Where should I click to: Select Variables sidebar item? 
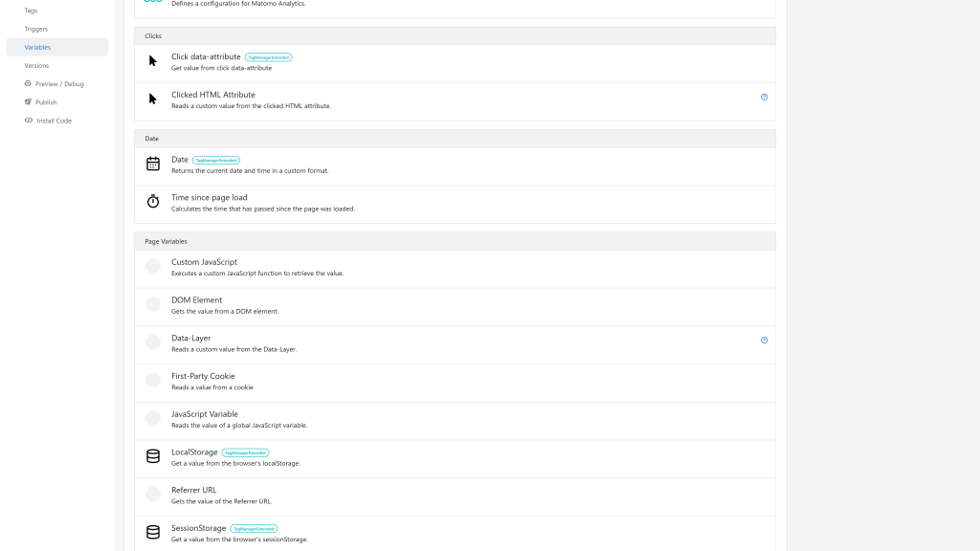coord(56,47)
